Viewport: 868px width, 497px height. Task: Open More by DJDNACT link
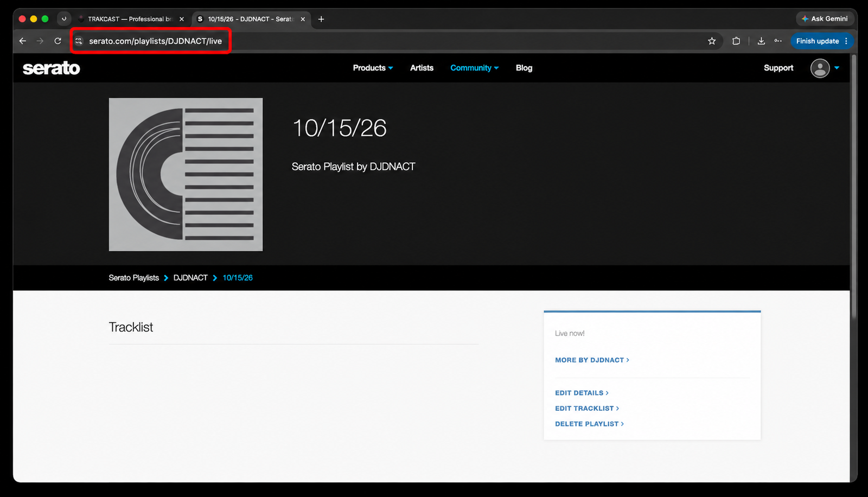592,360
